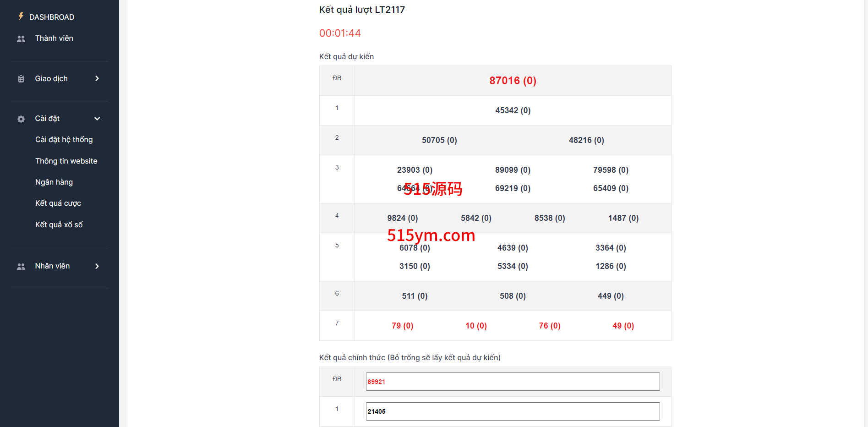Viewport: 868px width, 427px height.
Task: Collapse the Cài đặt menu chevron
Action: click(x=97, y=119)
